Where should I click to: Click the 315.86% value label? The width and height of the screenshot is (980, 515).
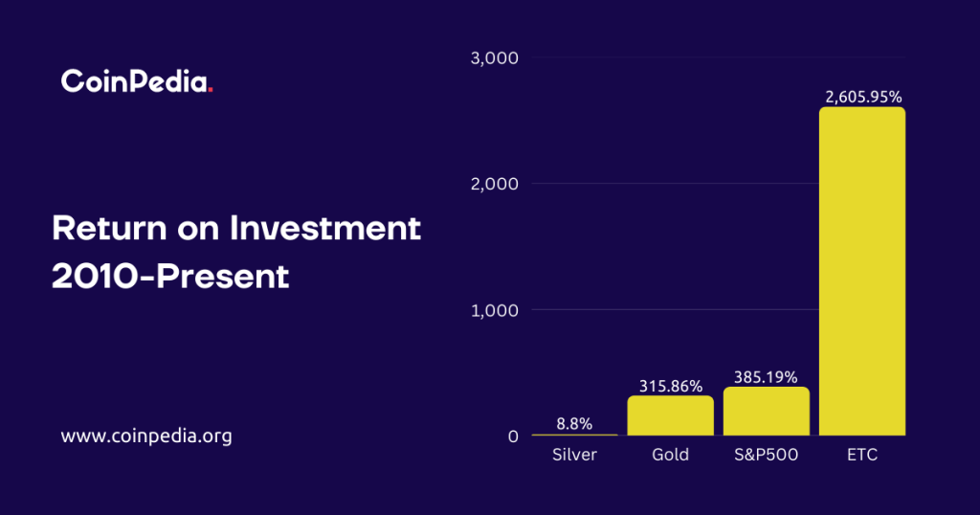[x=671, y=387]
